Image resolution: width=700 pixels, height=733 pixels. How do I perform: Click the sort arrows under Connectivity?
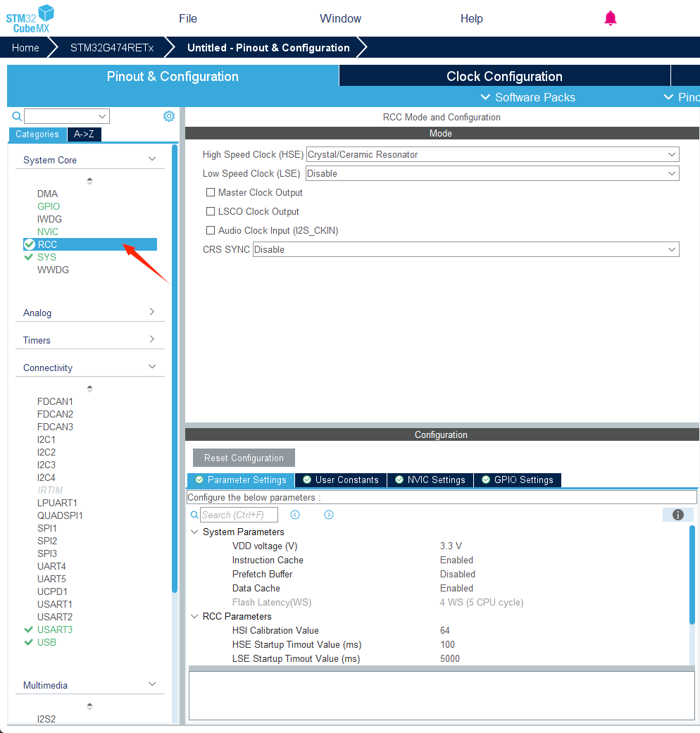click(x=89, y=389)
